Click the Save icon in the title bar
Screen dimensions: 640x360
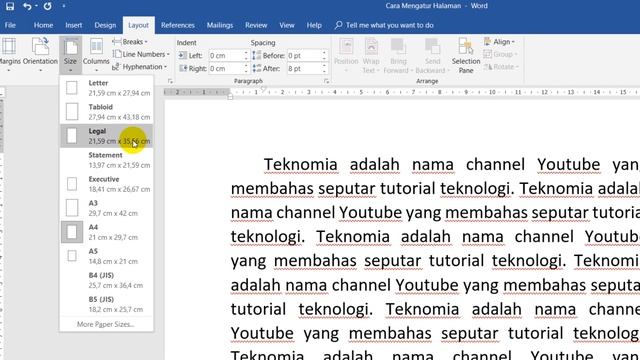pos(9,6)
